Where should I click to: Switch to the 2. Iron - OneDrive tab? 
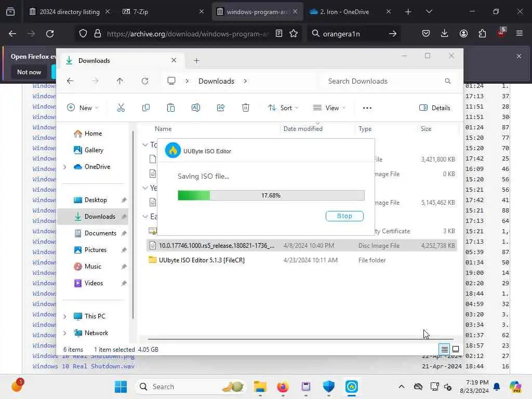click(x=350, y=11)
